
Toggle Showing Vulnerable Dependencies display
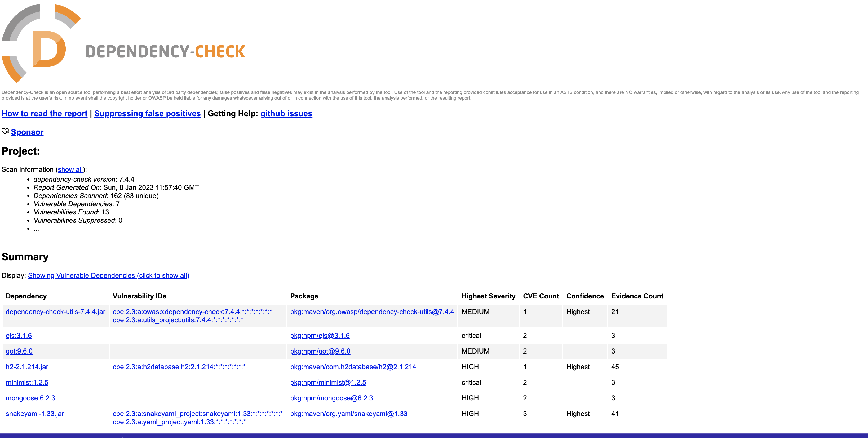[x=109, y=275]
